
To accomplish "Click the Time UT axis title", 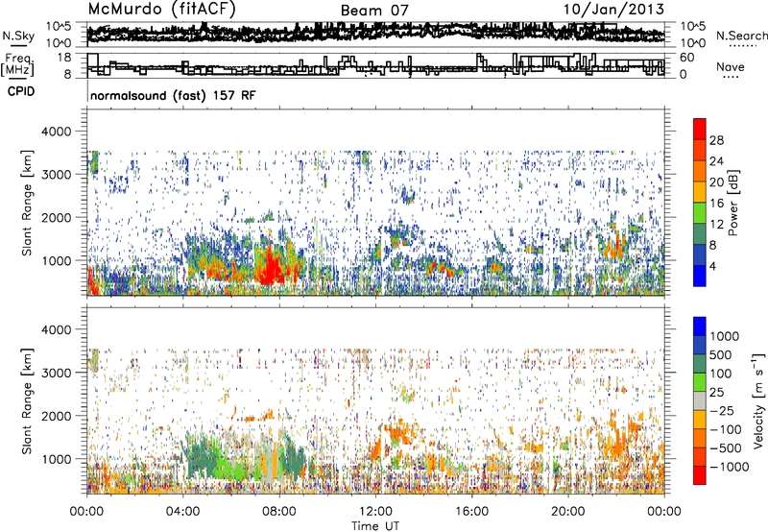I will click(x=375, y=526).
